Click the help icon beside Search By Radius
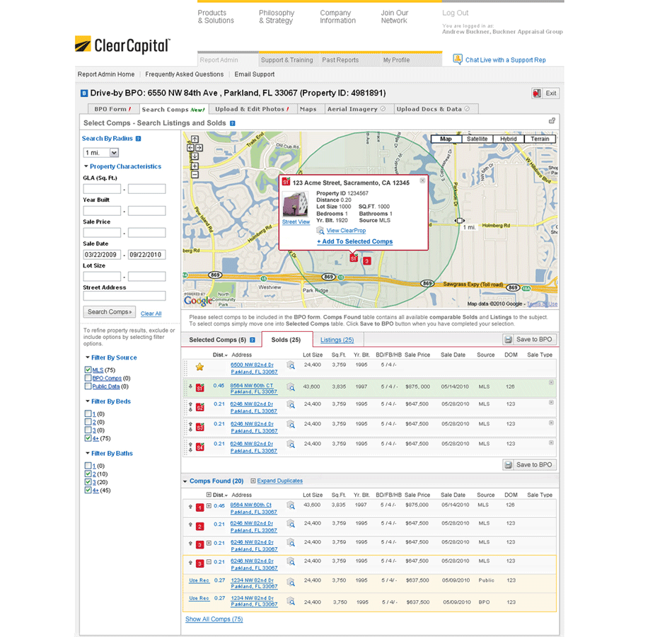The height and width of the screenshot is (637, 672). (x=138, y=139)
